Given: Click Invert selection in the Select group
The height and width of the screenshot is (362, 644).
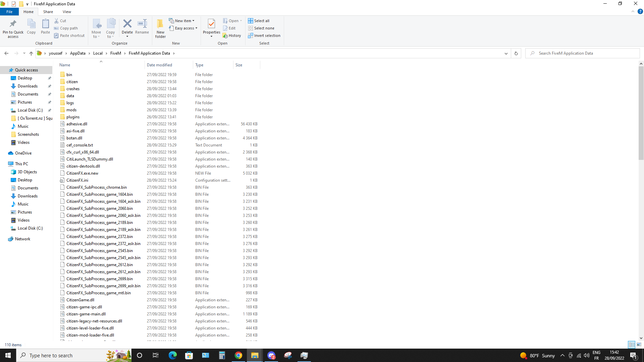Looking at the screenshot, I should 264,36.
